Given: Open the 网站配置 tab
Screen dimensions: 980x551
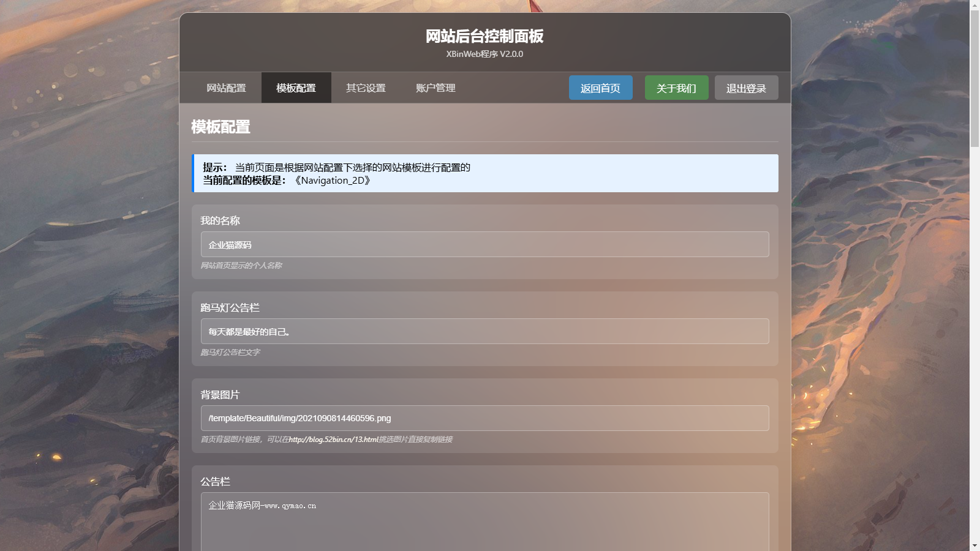Looking at the screenshot, I should (226, 88).
